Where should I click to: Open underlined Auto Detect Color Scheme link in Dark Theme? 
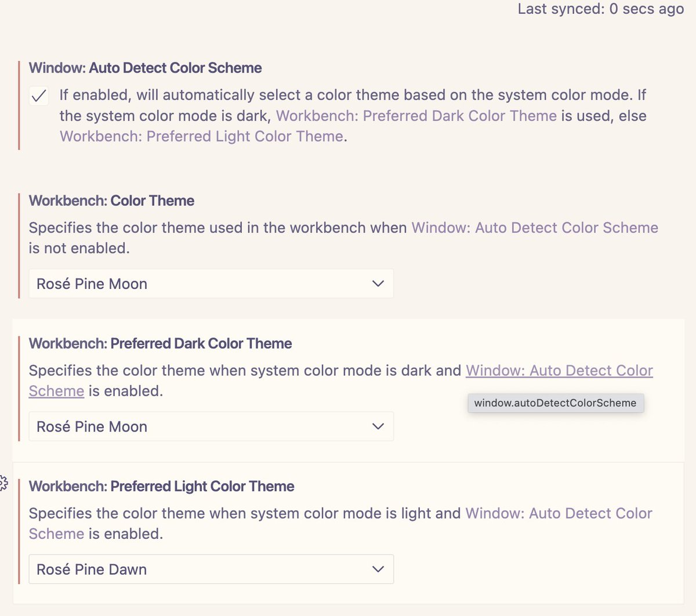pyautogui.click(x=559, y=371)
